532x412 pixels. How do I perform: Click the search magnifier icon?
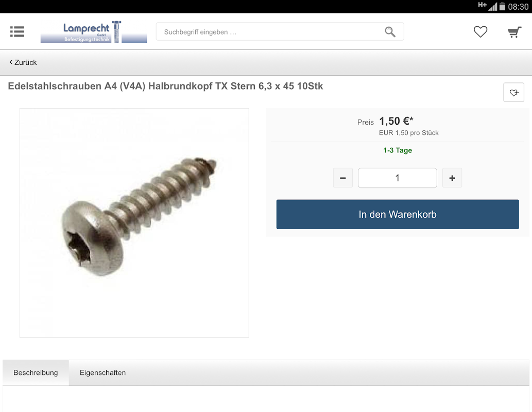(x=390, y=32)
